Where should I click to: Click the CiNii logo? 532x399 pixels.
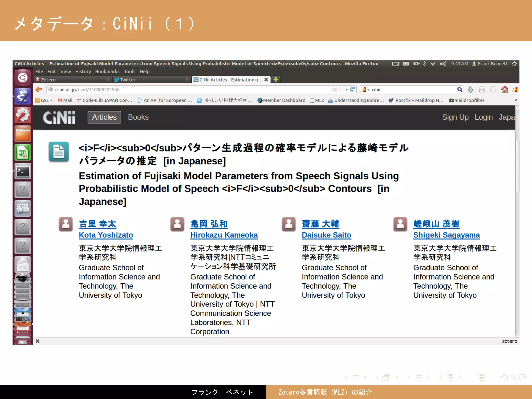click(59, 117)
